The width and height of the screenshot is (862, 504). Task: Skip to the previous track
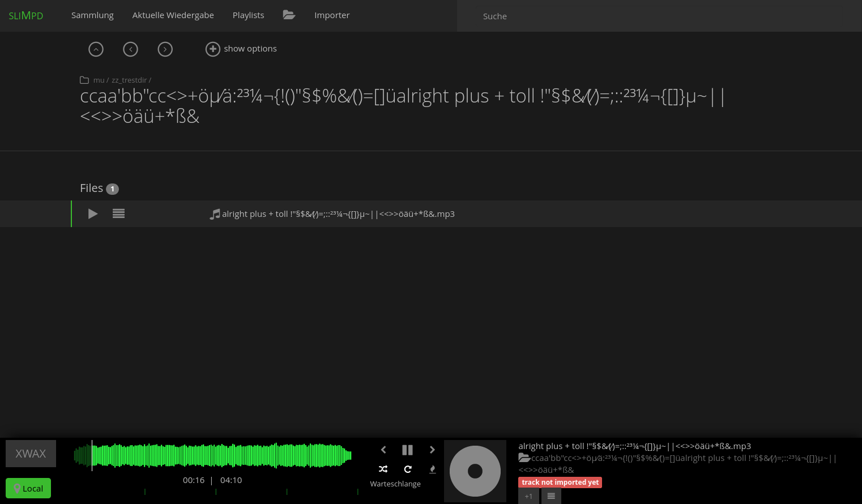tap(383, 450)
